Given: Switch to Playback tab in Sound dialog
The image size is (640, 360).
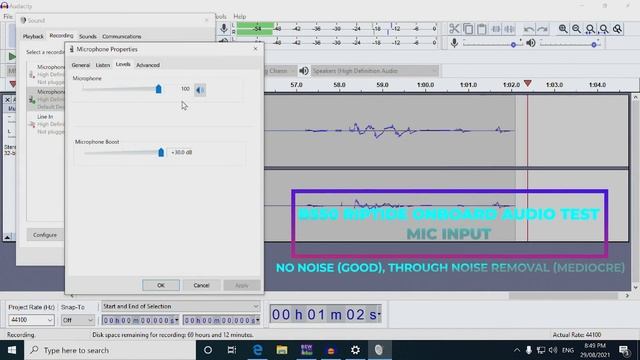Looking at the screenshot, I should (x=33, y=36).
